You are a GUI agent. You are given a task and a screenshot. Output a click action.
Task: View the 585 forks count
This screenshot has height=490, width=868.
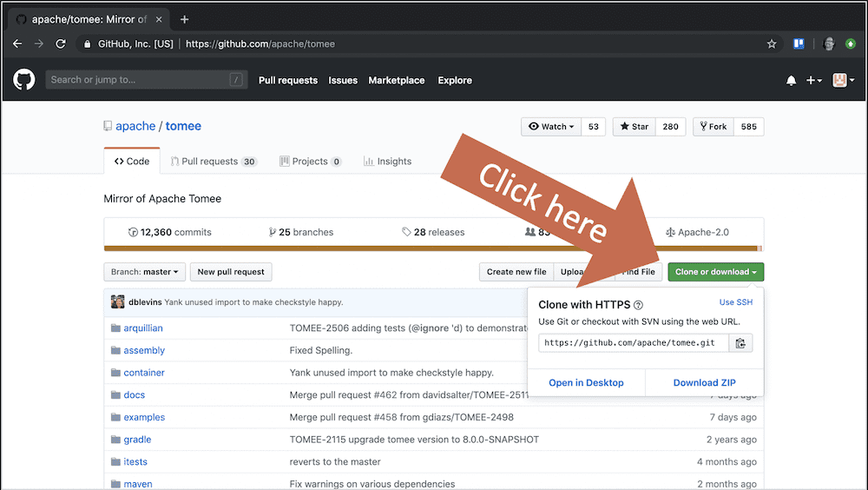click(748, 126)
